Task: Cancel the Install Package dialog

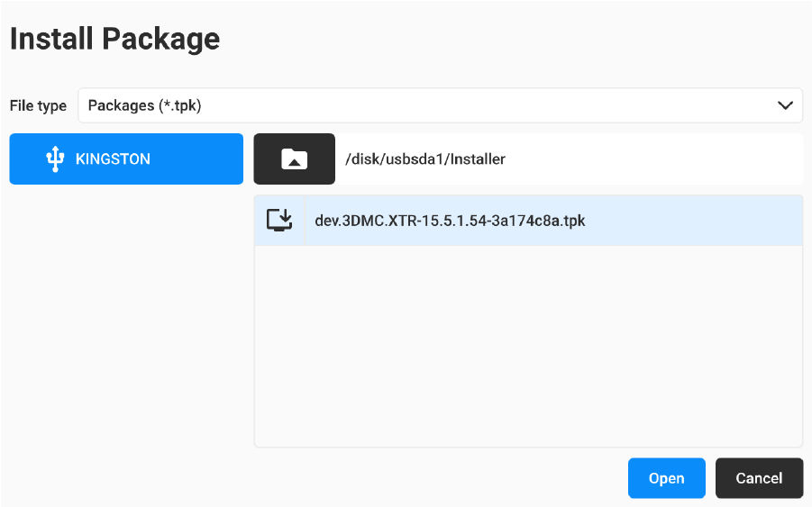Action: pyautogui.click(x=759, y=478)
